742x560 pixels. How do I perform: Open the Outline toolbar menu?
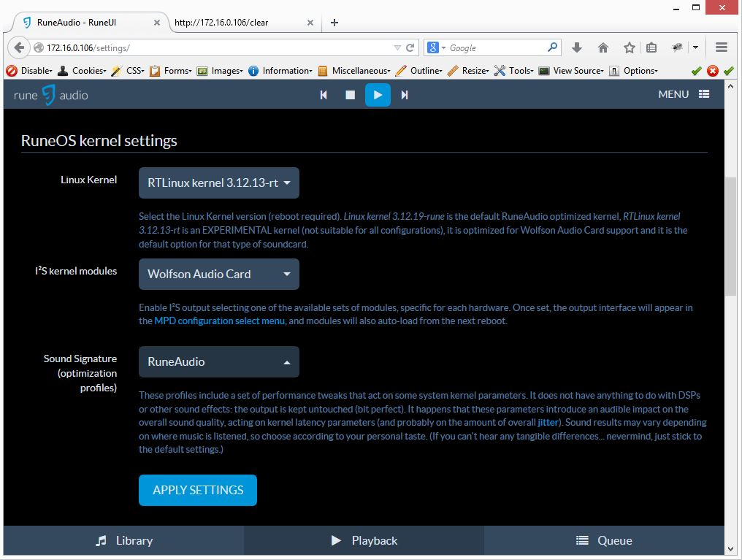(x=419, y=71)
